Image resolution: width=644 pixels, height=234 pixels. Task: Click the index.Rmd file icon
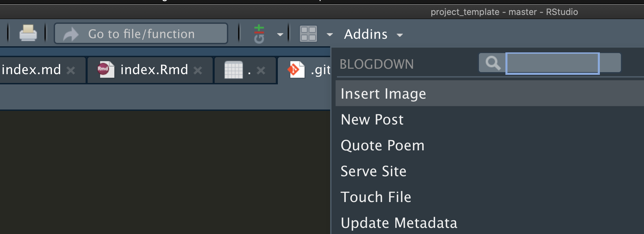pyautogui.click(x=106, y=70)
